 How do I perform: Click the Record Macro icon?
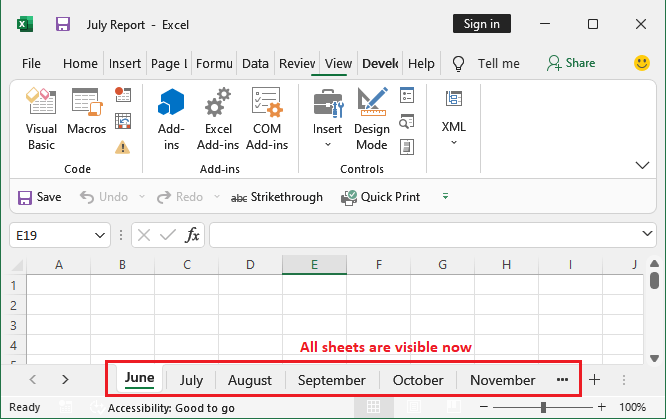click(123, 94)
